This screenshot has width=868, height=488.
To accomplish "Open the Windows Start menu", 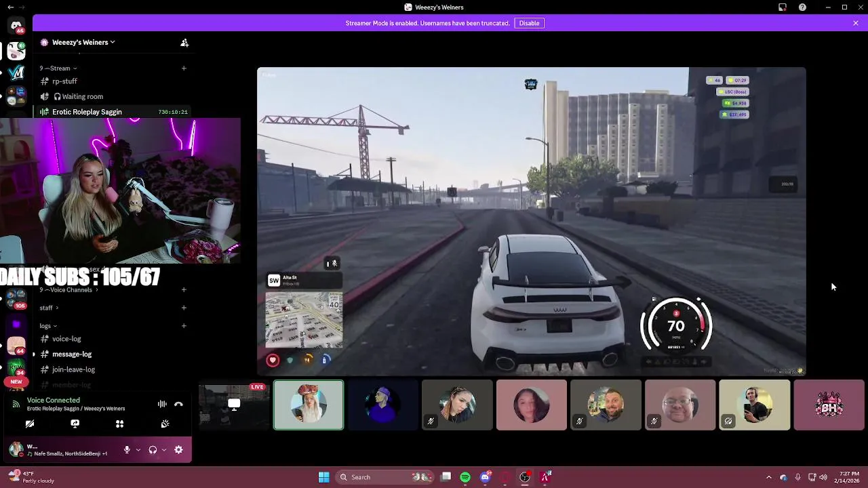I will pos(323,477).
